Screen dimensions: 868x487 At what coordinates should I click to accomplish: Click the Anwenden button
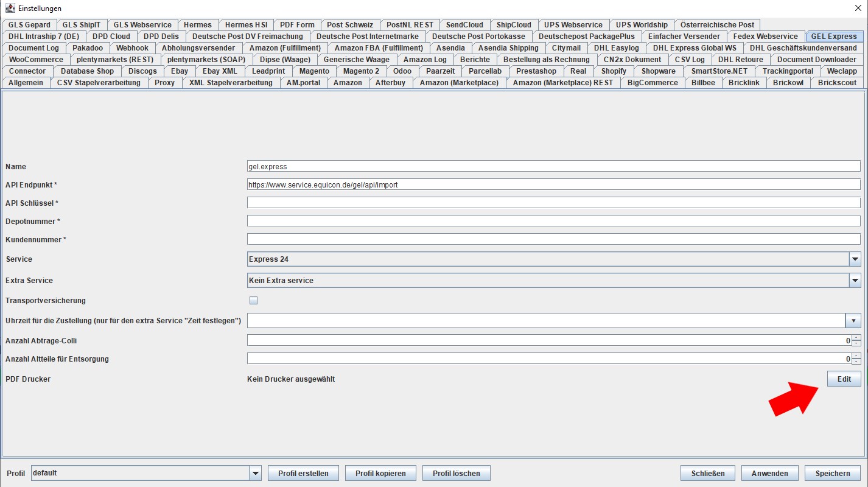click(x=770, y=474)
